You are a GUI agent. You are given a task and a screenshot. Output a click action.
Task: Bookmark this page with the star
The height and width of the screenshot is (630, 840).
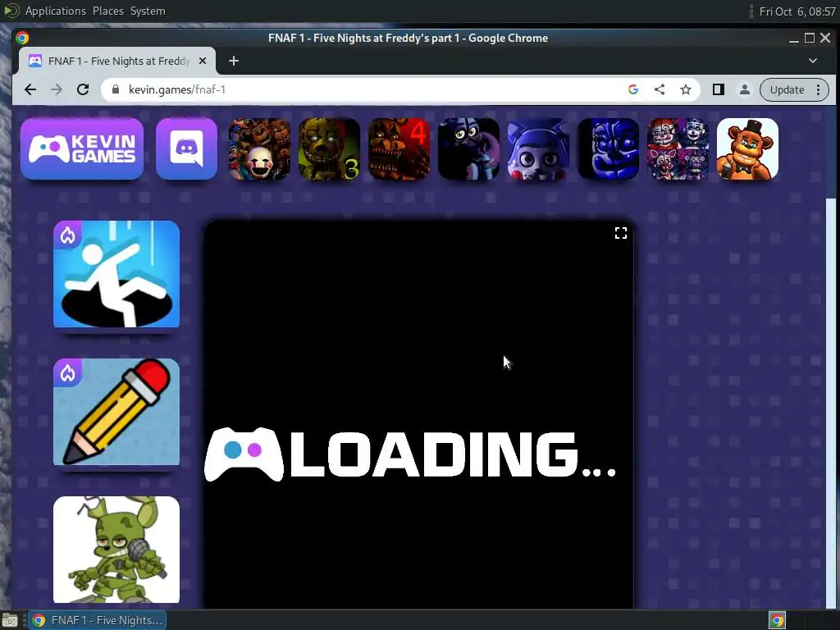point(686,89)
